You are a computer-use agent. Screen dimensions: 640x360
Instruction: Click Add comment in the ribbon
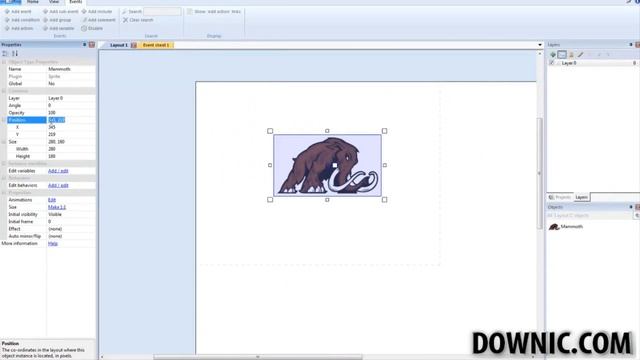(x=98, y=20)
